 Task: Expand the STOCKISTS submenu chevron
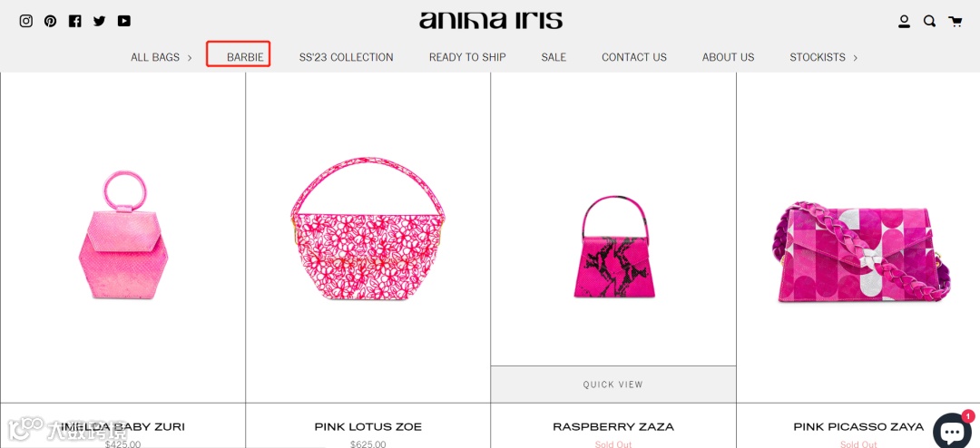coord(855,57)
